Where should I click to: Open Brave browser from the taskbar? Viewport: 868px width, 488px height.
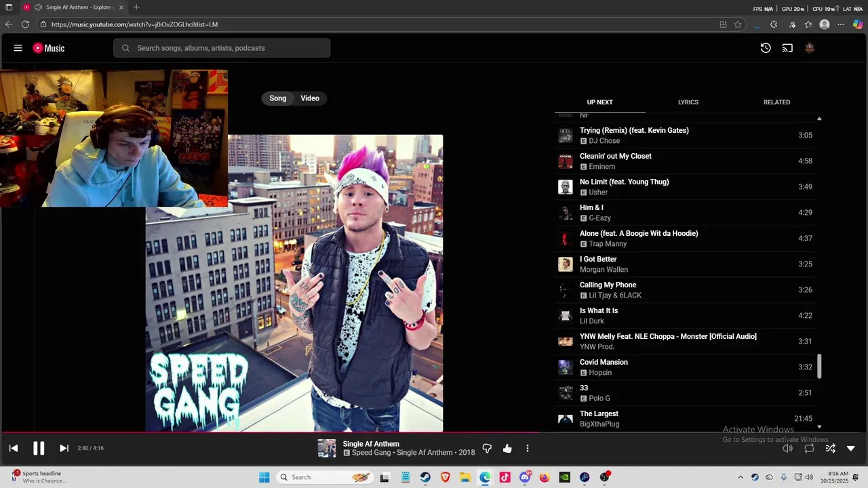(446, 477)
